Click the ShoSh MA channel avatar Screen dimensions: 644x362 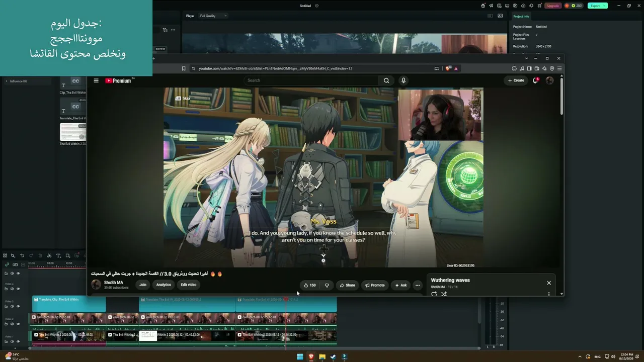click(x=96, y=285)
